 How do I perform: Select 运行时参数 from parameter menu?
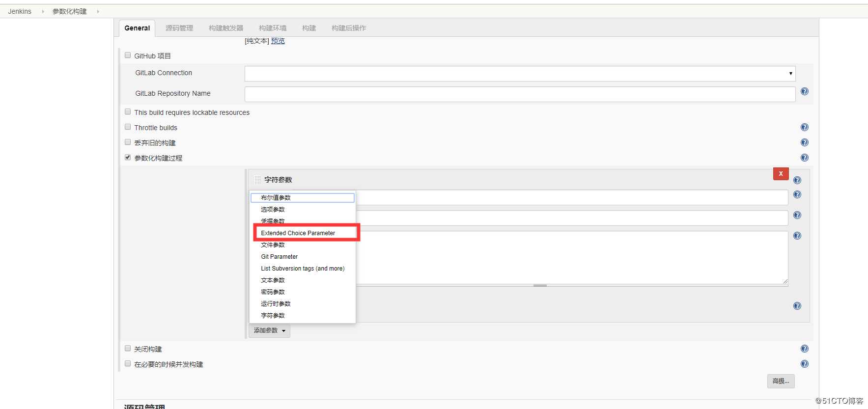coord(302,303)
